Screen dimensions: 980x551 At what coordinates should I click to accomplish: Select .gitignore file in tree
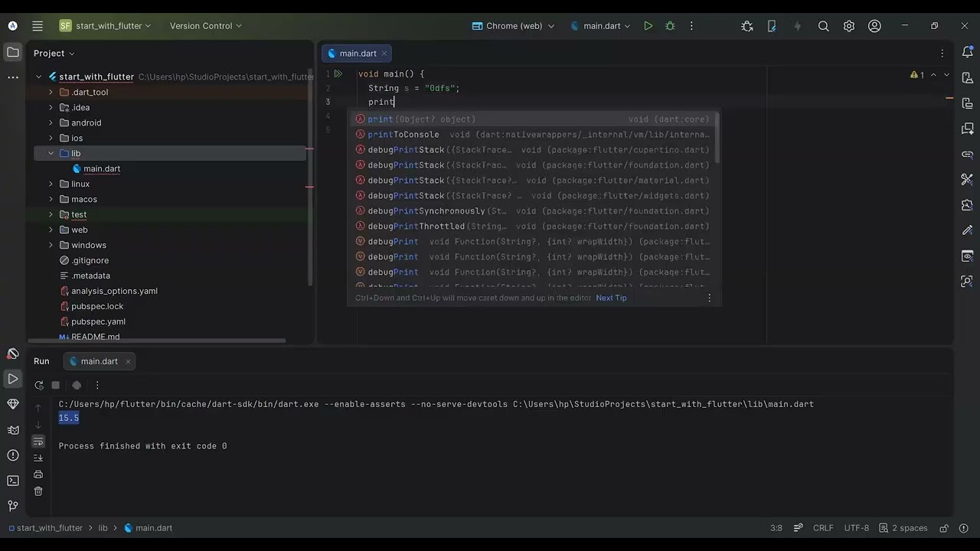click(x=90, y=260)
